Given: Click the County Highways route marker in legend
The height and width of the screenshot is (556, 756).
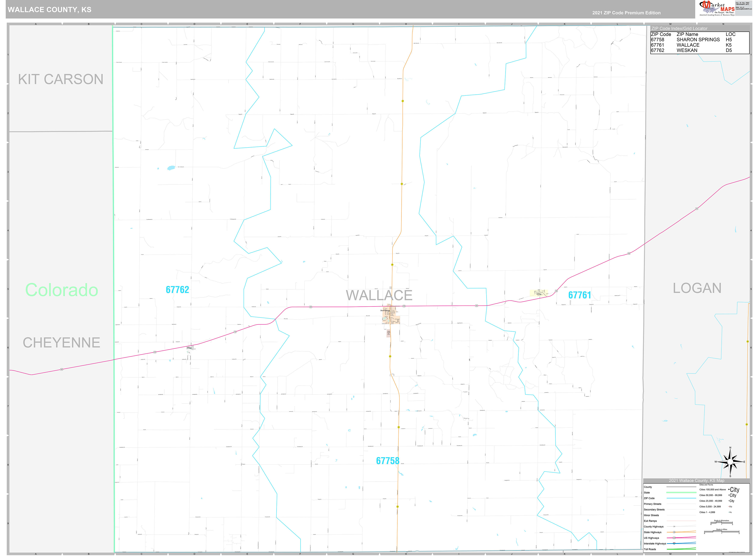Looking at the screenshot, I should pos(674,527).
